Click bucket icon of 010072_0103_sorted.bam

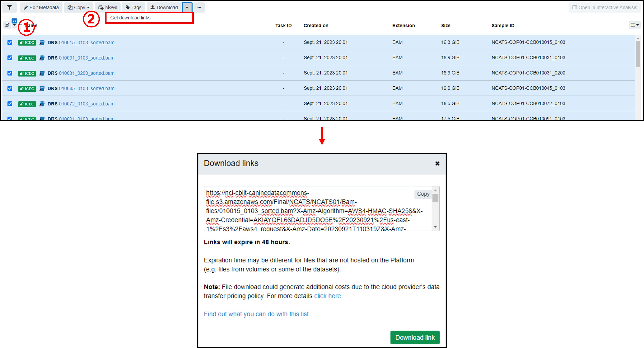click(x=42, y=104)
